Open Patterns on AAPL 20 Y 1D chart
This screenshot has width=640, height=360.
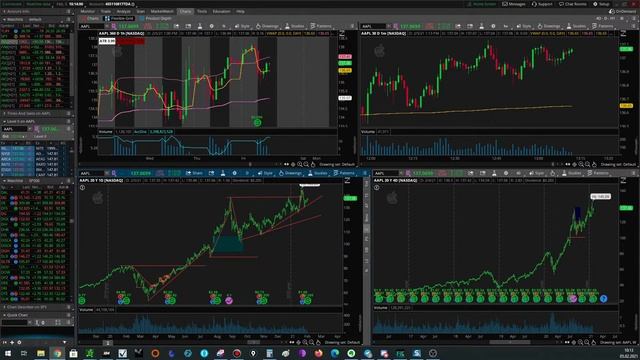point(344,173)
